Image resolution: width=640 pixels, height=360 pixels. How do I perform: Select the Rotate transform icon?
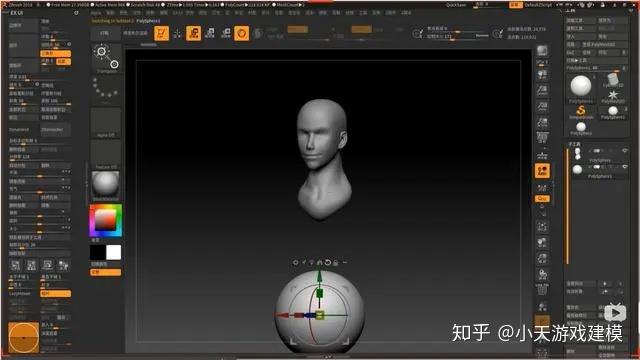coord(225,33)
